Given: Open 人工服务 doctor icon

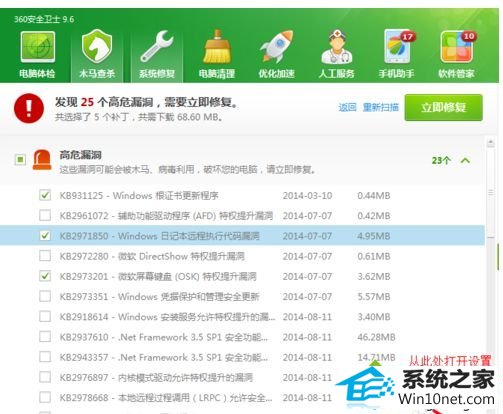Looking at the screenshot, I should click(x=337, y=46).
